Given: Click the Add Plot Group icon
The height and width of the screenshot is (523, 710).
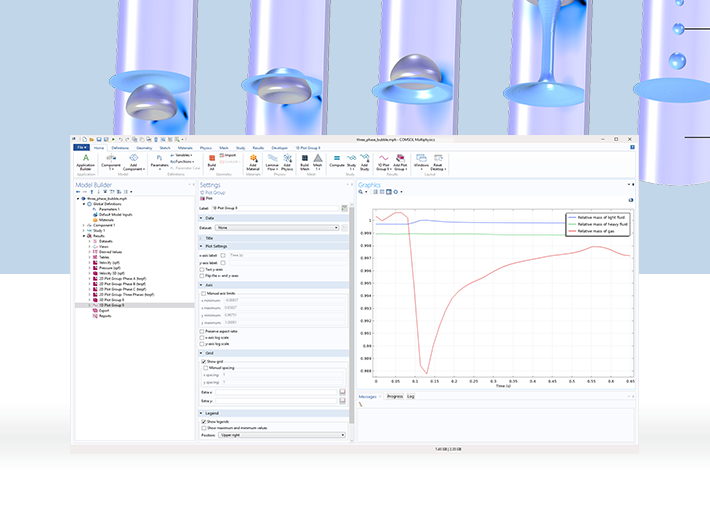Looking at the screenshot, I should 400,158.
